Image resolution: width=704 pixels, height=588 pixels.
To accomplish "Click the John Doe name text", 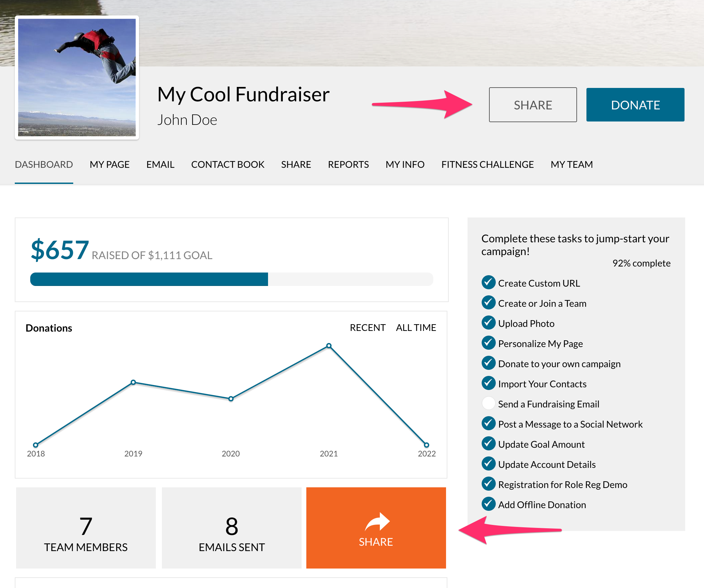I will pos(187,120).
